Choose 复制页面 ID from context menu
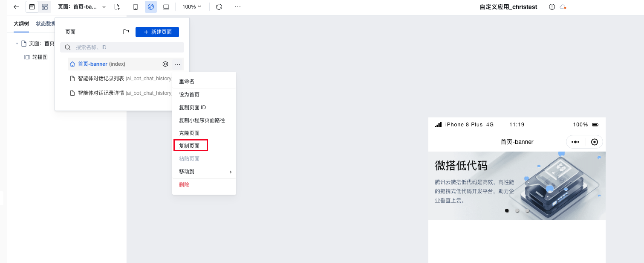Image resolution: width=644 pixels, height=263 pixels. (x=204, y=108)
